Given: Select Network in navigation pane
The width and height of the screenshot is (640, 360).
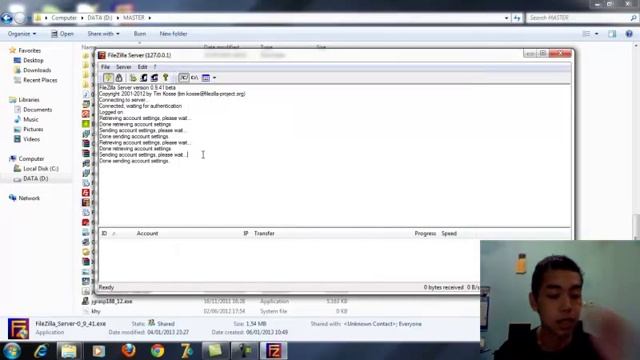Looking at the screenshot, I should pyautogui.click(x=24, y=198).
